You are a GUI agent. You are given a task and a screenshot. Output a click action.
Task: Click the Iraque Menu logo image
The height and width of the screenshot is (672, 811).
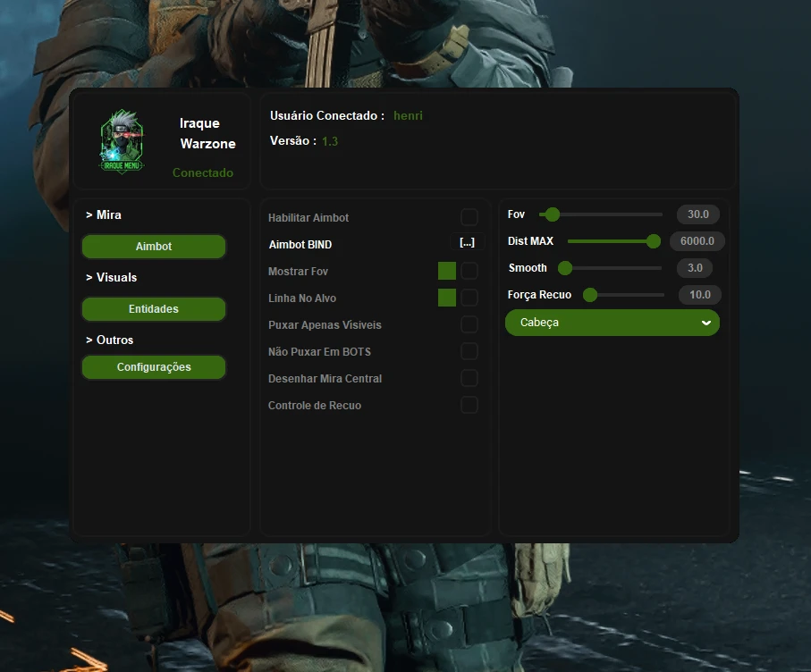pyautogui.click(x=122, y=141)
